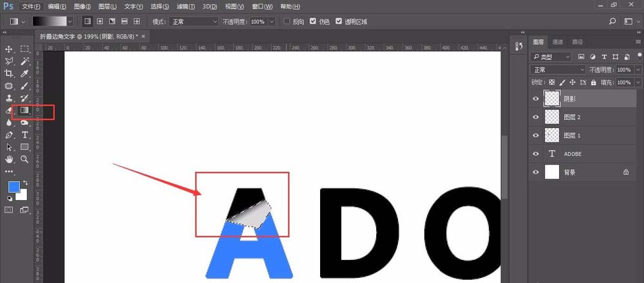Open layer blend mode 正常 dropdown

(558, 69)
